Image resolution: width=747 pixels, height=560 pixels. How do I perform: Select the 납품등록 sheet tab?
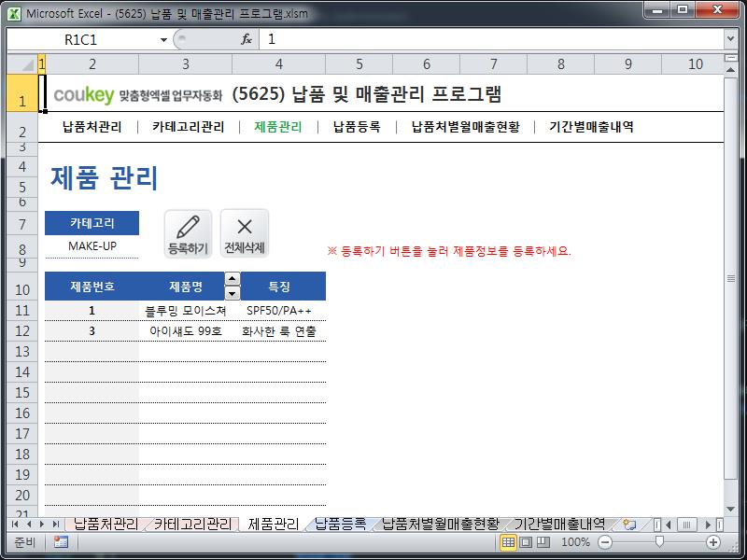pos(340,525)
